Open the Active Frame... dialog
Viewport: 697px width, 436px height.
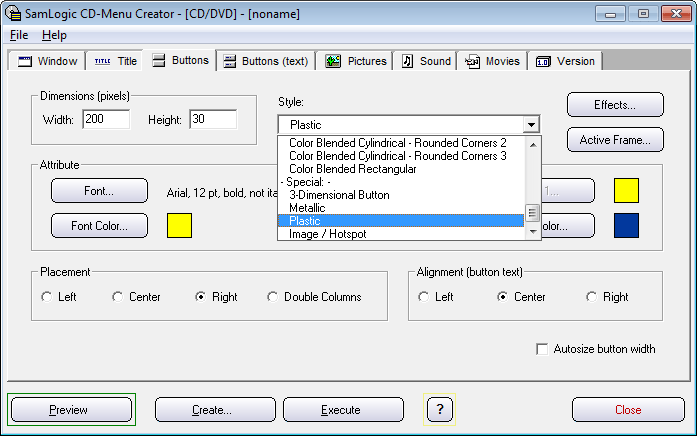615,140
